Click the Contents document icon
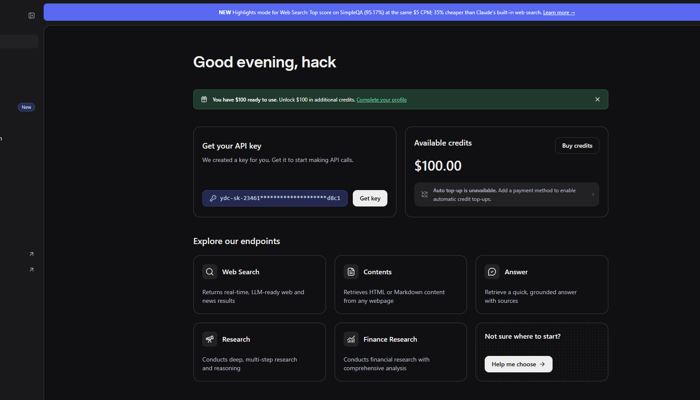 pos(351,272)
